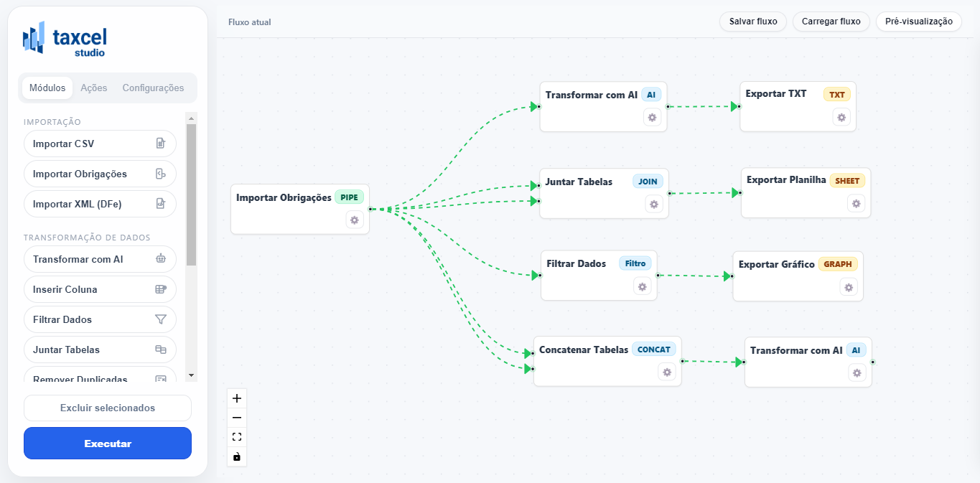Toggle the canvas interactivity lock
This screenshot has width=980, height=483.
tap(237, 456)
